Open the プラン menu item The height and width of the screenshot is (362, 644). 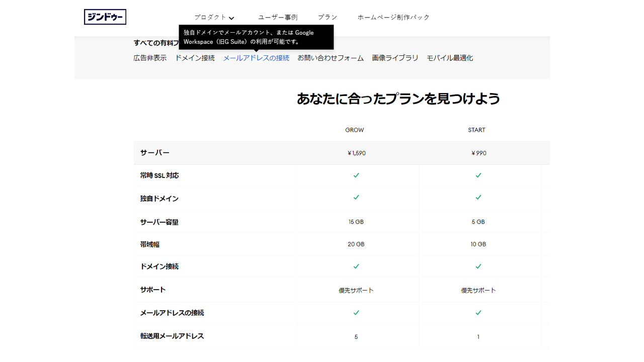click(x=328, y=17)
